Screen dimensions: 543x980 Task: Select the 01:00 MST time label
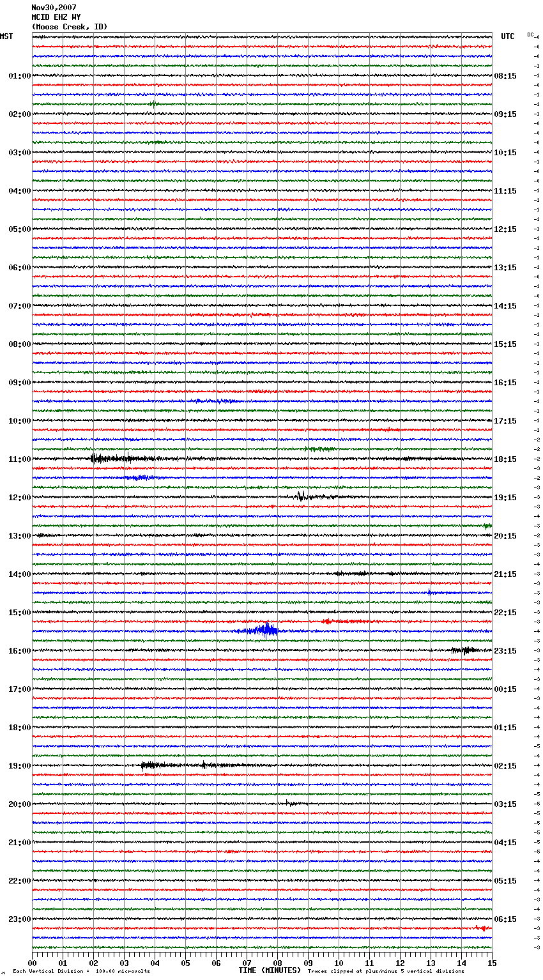[x=19, y=76]
